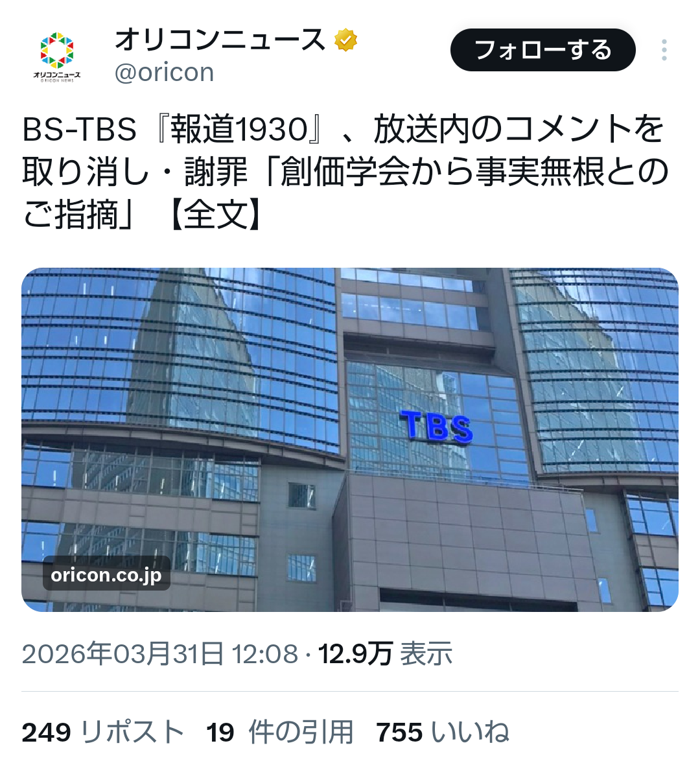
Task: Click the BS-TBS text at tweet start
Action: [79, 130]
